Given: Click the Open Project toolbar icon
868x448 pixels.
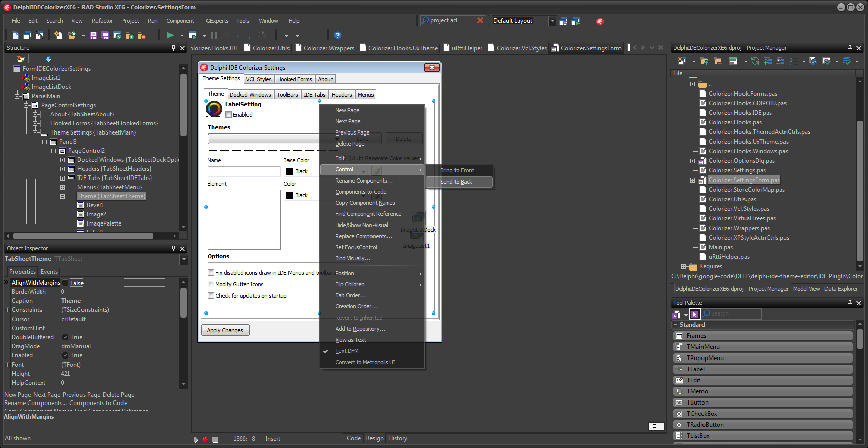Looking at the screenshot, I should click(x=117, y=35).
